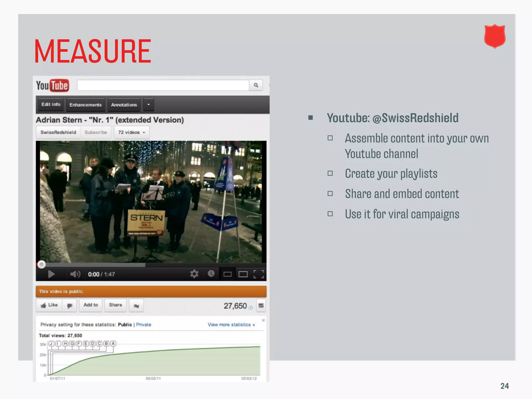Expand the 72 videos dropdown
Screen dimensions: 532x399
(x=131, y=132)
